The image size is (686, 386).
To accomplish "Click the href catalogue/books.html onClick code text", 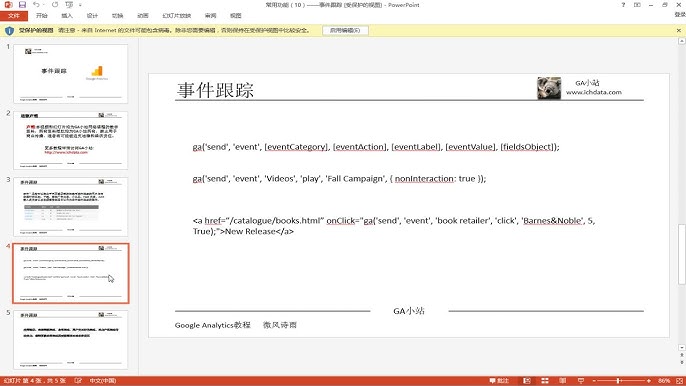I will coord(394,226).
